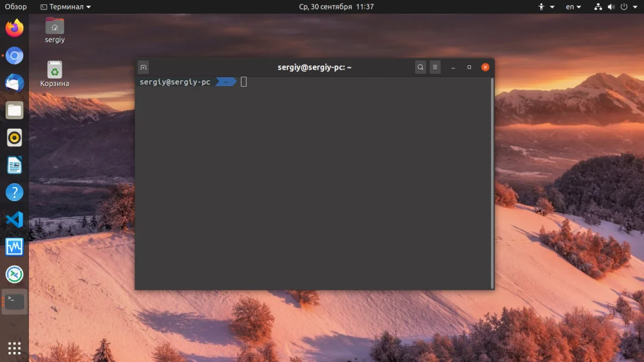Image resolution: width=644 pixels, height=362 pixels.
Task: Click the power icon in top bar
Action: point(624,6)
